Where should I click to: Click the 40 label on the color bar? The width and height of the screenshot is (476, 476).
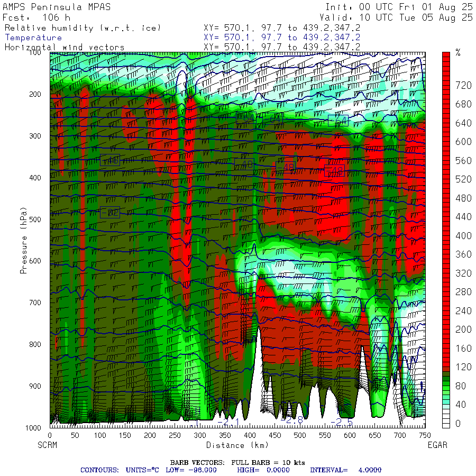(x=461, y=405)
